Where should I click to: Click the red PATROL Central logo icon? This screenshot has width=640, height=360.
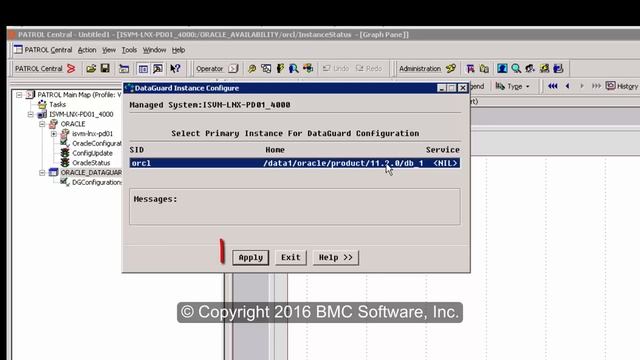point(71,69)
